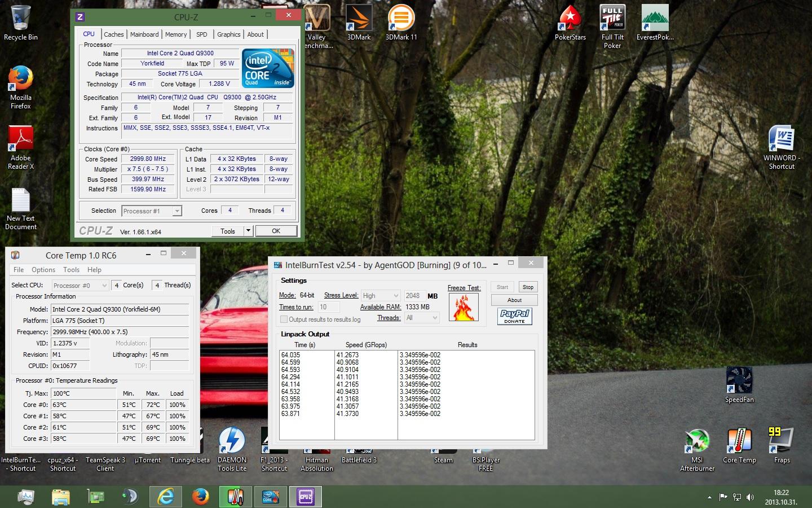
Task: Toggle 'Output results to results.log' checkbox
Action: (284, 319)
